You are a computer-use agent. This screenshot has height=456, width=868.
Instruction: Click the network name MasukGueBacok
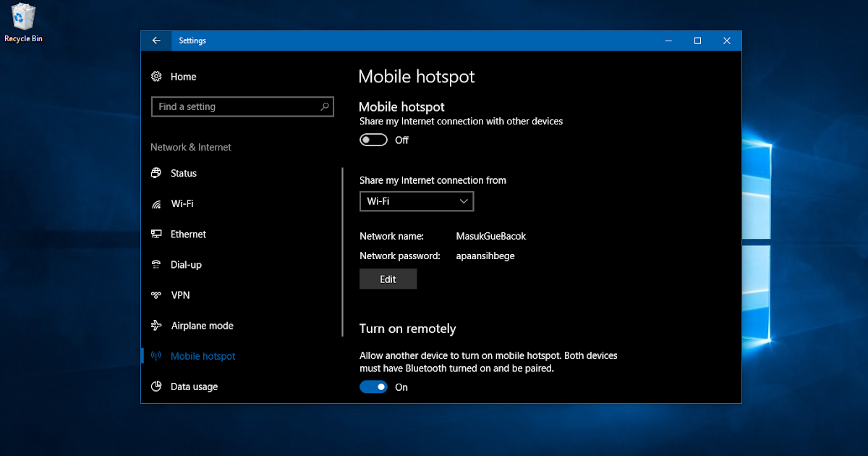click(491, 236)
